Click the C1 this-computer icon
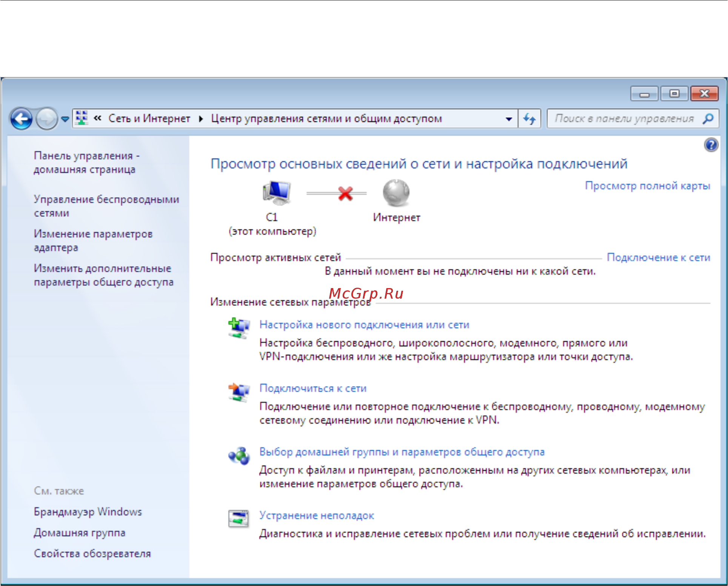This screenshot has height=586, width=728. (277, 192)
